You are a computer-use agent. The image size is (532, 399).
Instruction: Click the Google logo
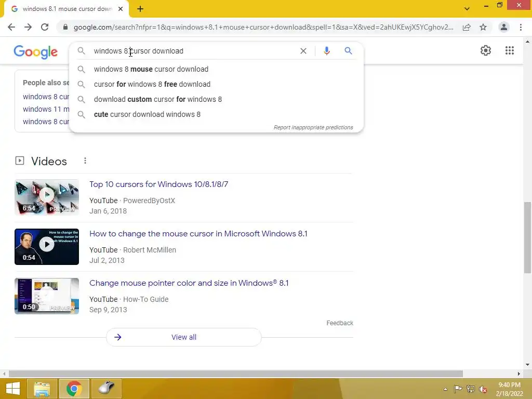click(x=36, y=52)
